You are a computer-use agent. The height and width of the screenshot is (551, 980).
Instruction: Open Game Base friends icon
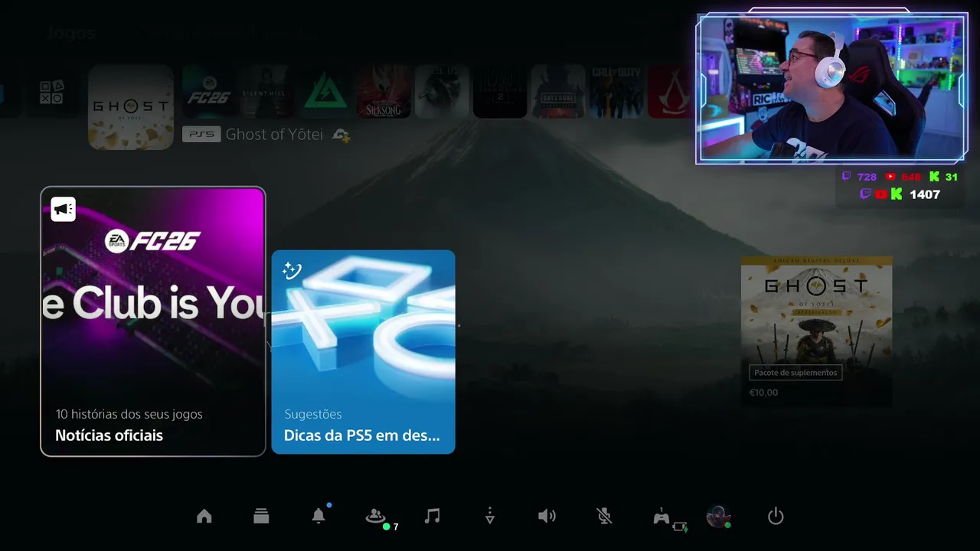click(376, 517)
